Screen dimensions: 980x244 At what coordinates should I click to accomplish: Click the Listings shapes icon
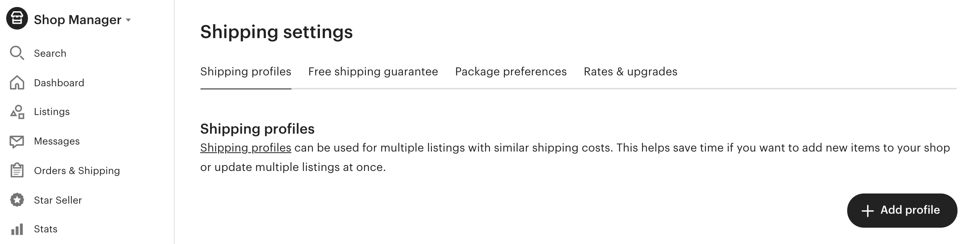click(x=17, y=112)
